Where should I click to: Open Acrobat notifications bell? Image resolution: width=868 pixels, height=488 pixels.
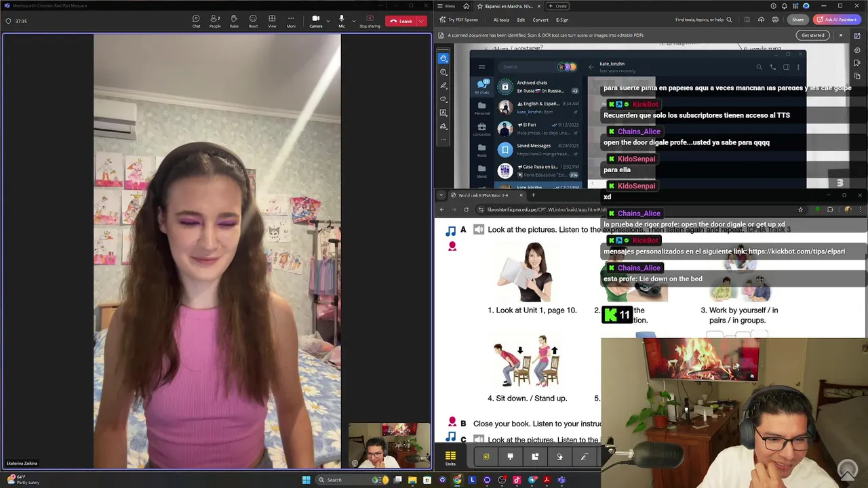pos(784,6)
